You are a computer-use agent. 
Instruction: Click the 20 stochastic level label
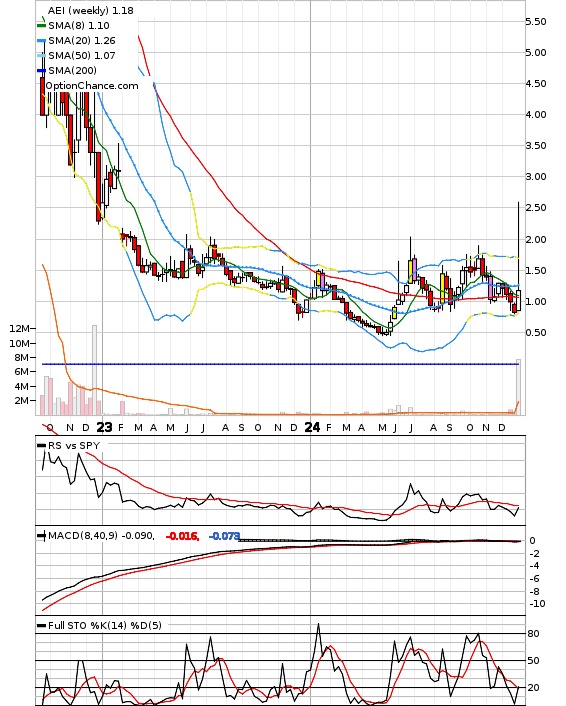tap(534, 688)
